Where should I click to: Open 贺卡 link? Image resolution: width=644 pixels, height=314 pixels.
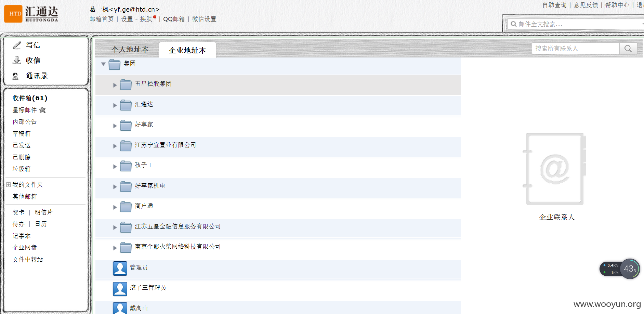coord(18,212)
